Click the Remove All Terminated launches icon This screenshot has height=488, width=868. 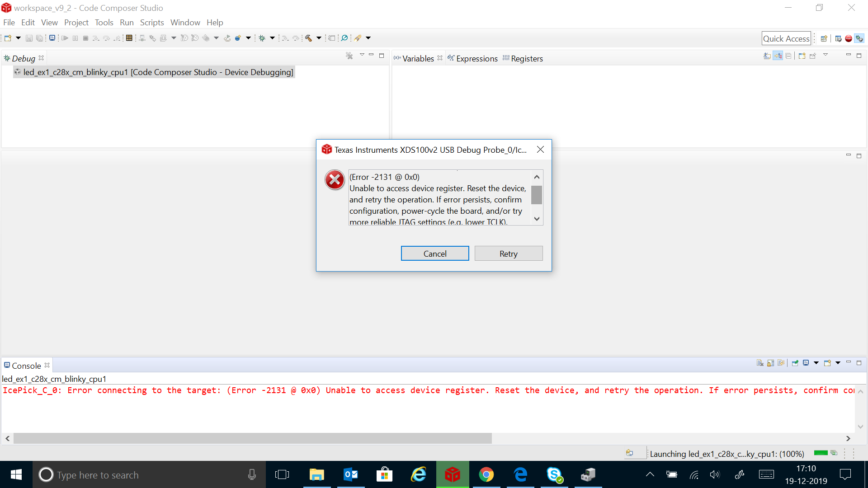[x=349, y=56]
